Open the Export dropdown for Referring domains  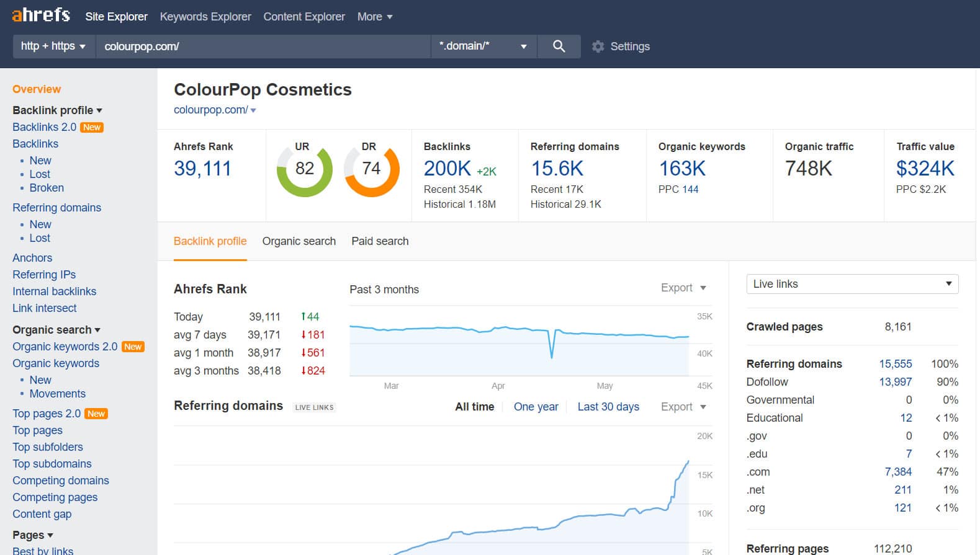point(683,407)
